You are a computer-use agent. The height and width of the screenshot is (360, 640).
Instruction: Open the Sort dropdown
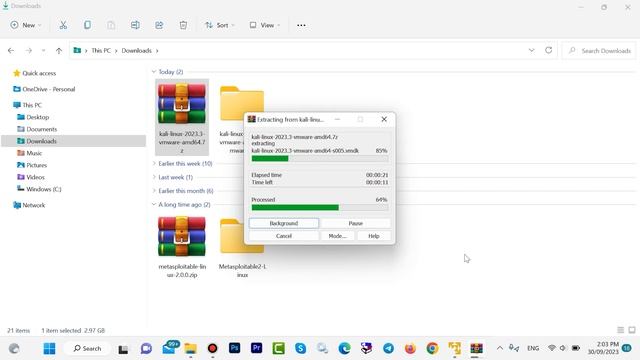tap(220, 25)
